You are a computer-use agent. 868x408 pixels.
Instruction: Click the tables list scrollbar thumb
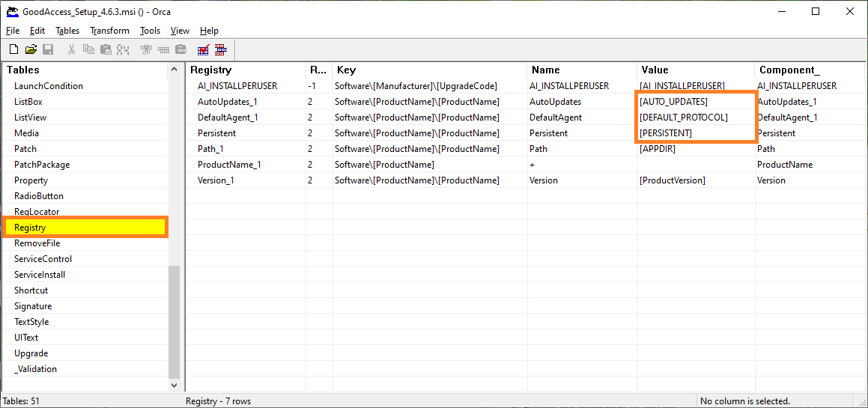(x=174, y=321)
